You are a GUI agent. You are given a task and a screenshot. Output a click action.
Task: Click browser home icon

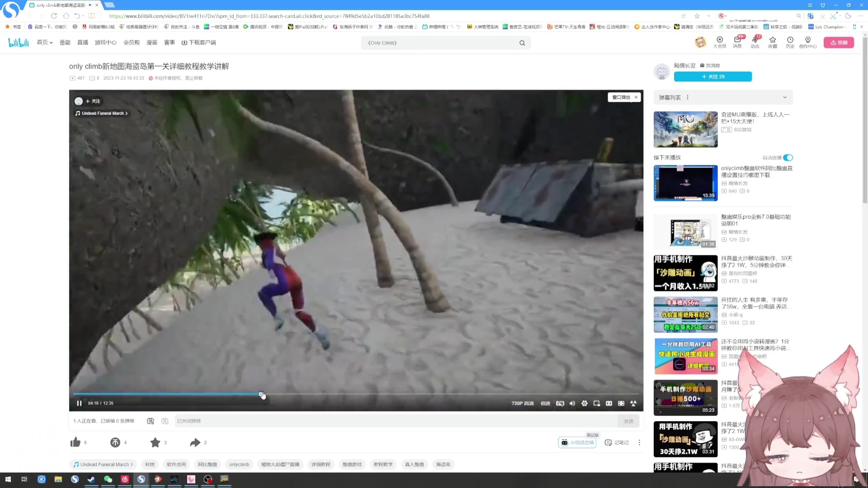tap(66, 16)
